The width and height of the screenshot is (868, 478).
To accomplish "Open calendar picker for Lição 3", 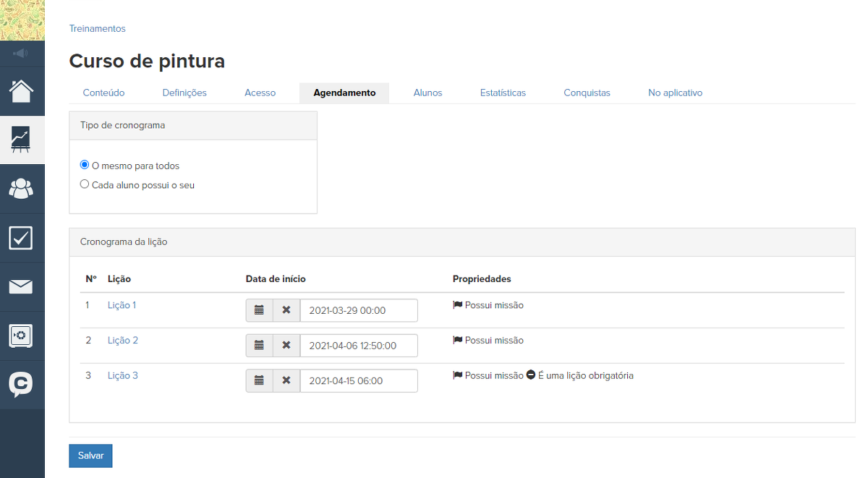I will point(259,380).
